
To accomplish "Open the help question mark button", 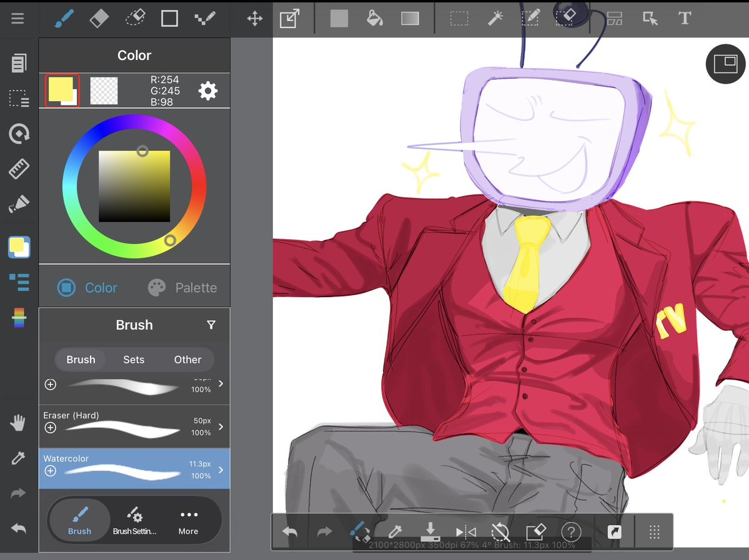I will coord(571,531).
